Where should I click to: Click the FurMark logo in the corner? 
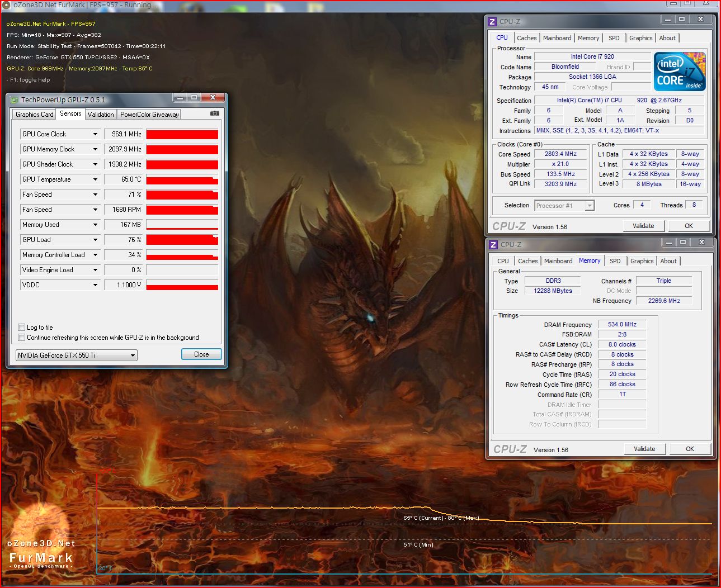pos(41,537)
